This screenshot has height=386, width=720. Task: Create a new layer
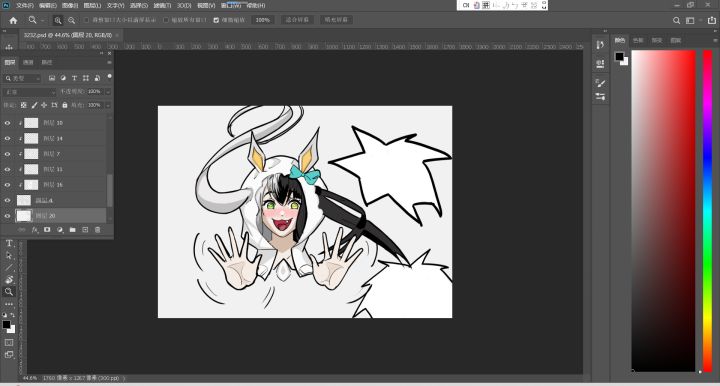[x=85, y=230]
